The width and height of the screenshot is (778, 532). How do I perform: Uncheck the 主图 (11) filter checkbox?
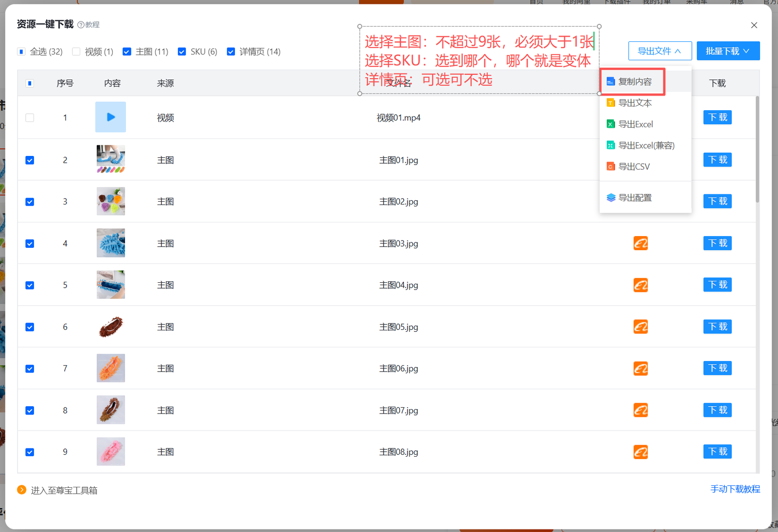click(126, 51)
